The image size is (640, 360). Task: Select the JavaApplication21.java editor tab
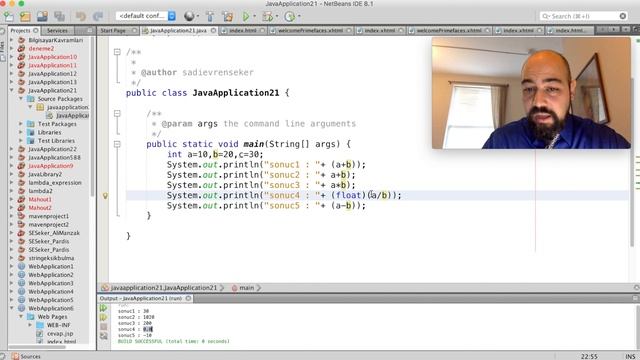[x=178, y=31]
